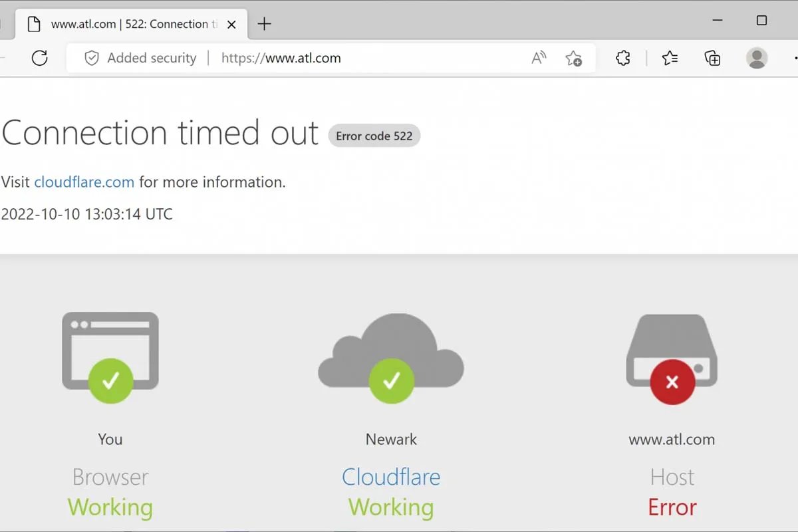Image resolution: width=798 pixels, height=532 pixels.
Task: Click the Cloudflare link under Newark
Action: tap(391, 477)
